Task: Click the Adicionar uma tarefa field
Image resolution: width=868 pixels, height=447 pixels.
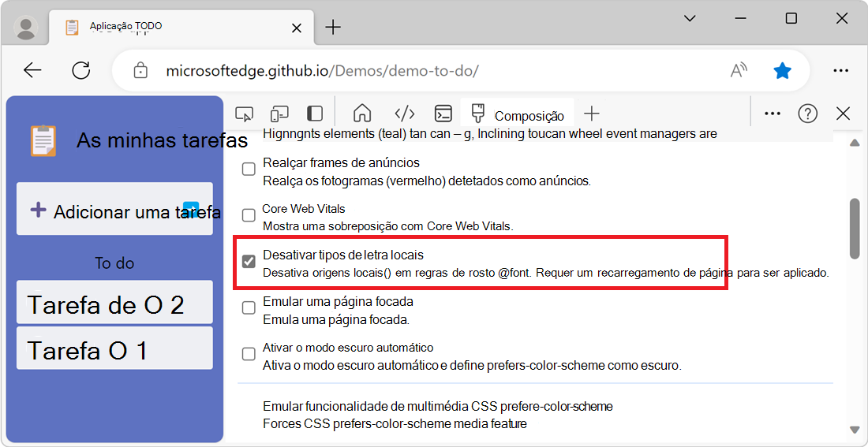Action: [x=114, y=209]
